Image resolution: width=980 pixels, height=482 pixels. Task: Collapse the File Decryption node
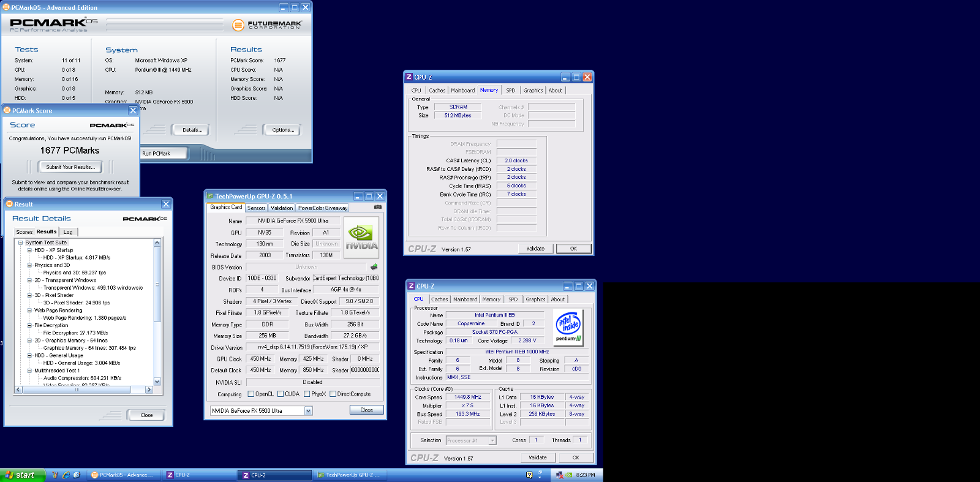tap(29, 325)
